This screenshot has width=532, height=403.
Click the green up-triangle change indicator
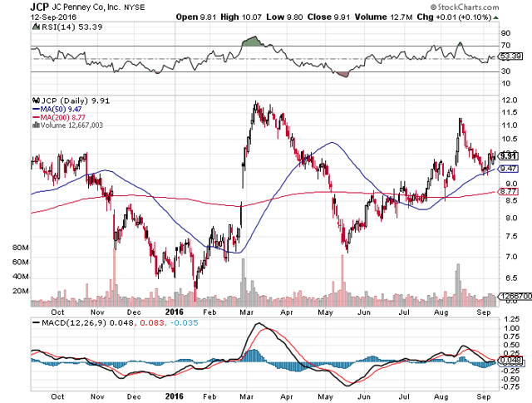[x=495, y=17]
